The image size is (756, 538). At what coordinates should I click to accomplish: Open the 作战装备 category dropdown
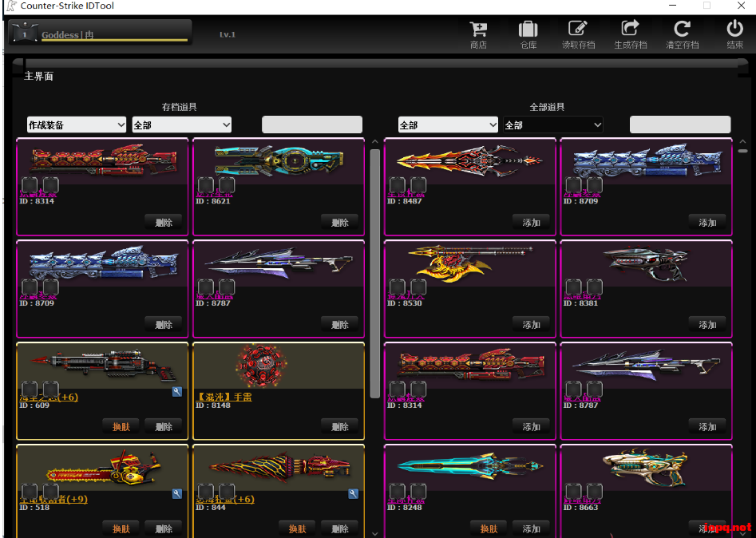pos(77,125)
